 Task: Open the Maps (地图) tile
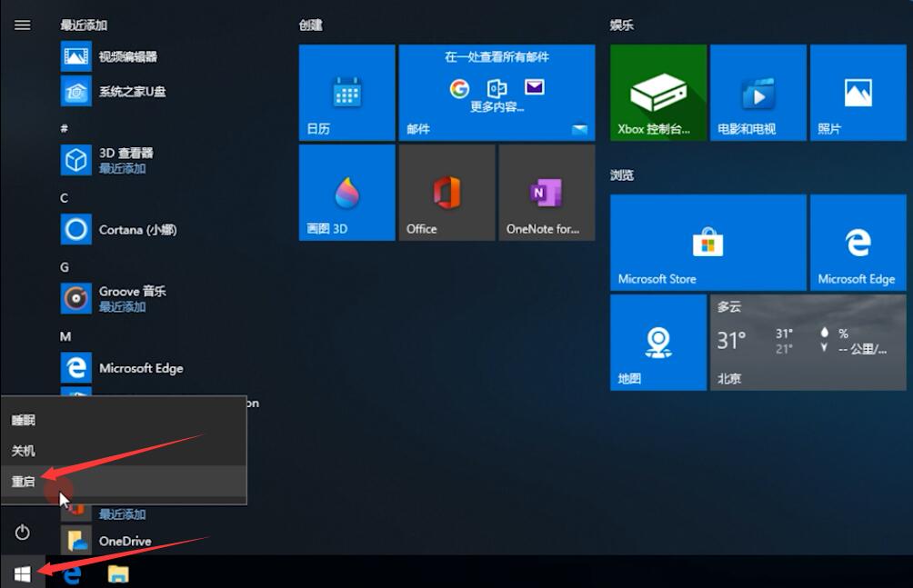[657, 343]
